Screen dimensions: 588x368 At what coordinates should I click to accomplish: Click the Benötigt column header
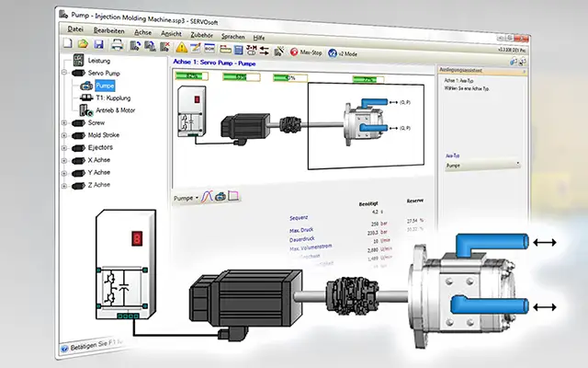pyautogui.click(x=368, y=203)
